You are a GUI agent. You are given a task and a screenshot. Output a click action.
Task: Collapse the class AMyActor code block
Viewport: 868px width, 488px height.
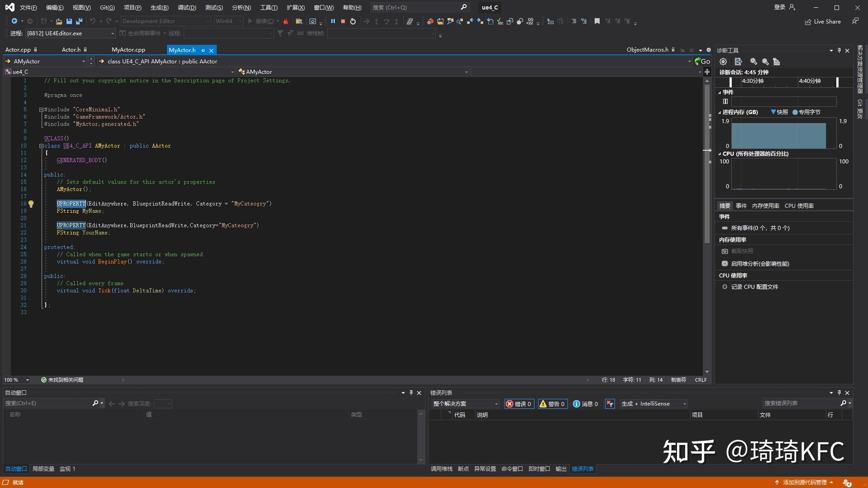[41, 146]
